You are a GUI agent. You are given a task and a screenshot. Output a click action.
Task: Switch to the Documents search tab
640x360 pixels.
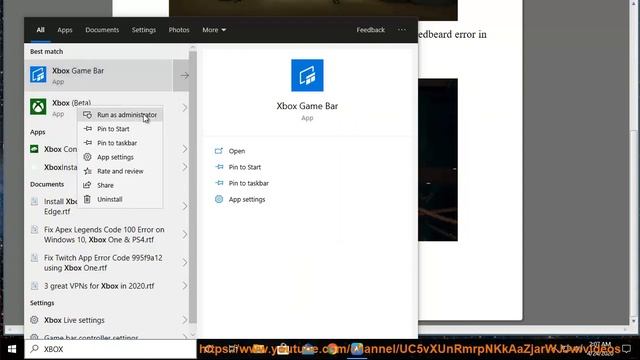tap(102, 30)
